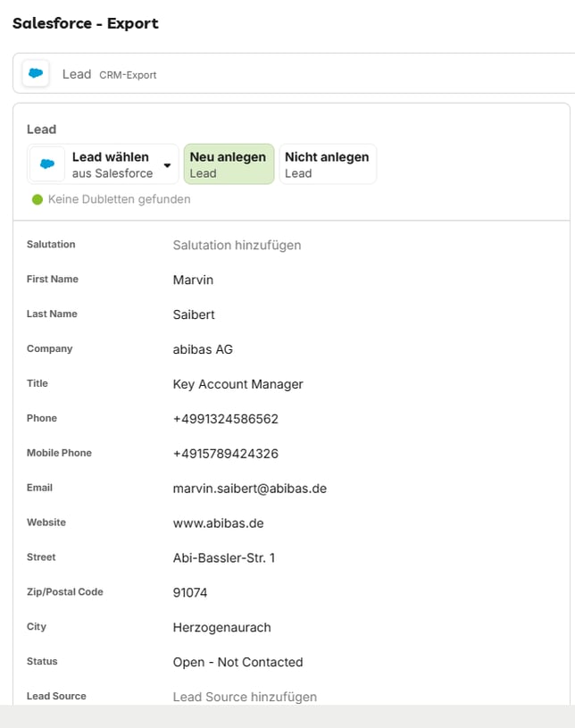The width and height of the screenshot is (575, 728).
Task: Click the Salesforce - Export heading
Action: click(86, 23)
